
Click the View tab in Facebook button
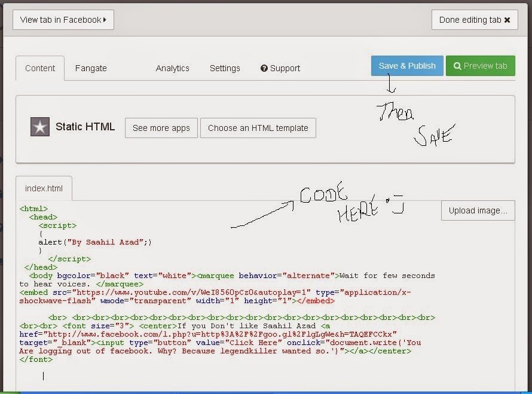[x=63, y=20]
